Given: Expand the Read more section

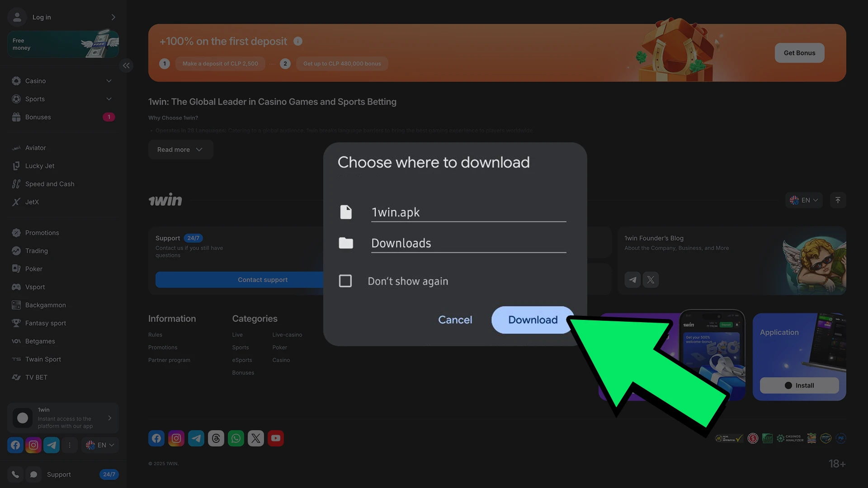Looking at the screenshot, I should coord(180,150).
